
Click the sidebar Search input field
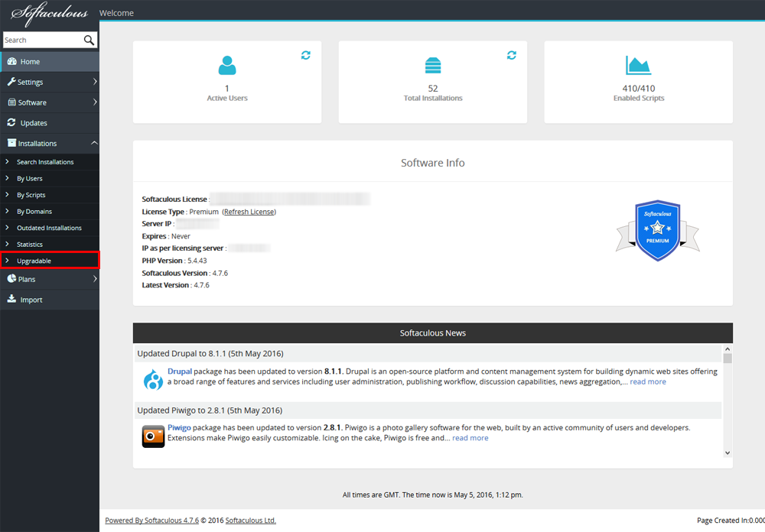43,40
